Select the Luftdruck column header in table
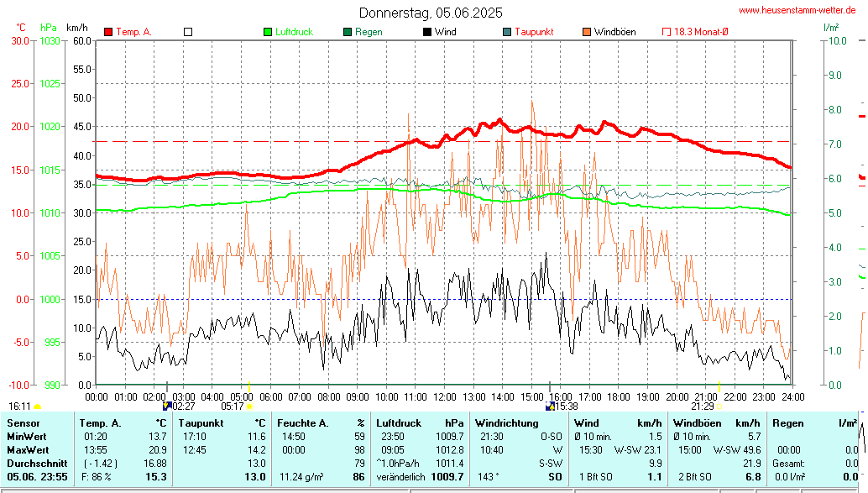The image size is (868, 493). coord(398,423)
